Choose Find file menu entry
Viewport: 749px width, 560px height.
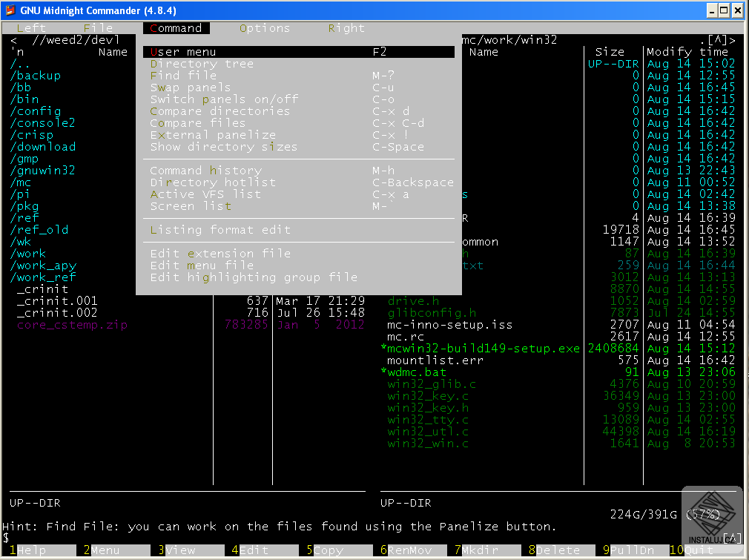pyautogui.click(x=183, y=76)
